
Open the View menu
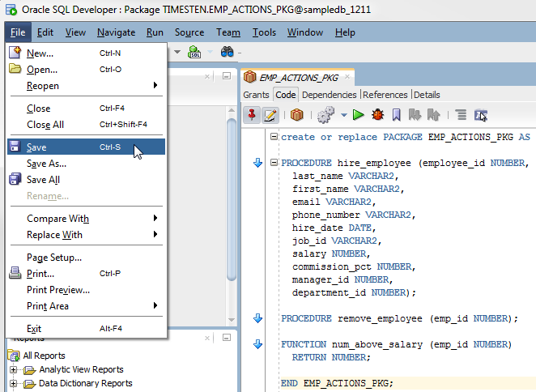pos(75,32)
